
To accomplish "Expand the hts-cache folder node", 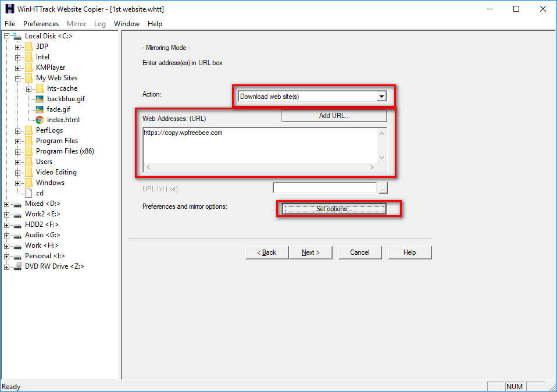I will pyautogui.click(x=28, y=89).
